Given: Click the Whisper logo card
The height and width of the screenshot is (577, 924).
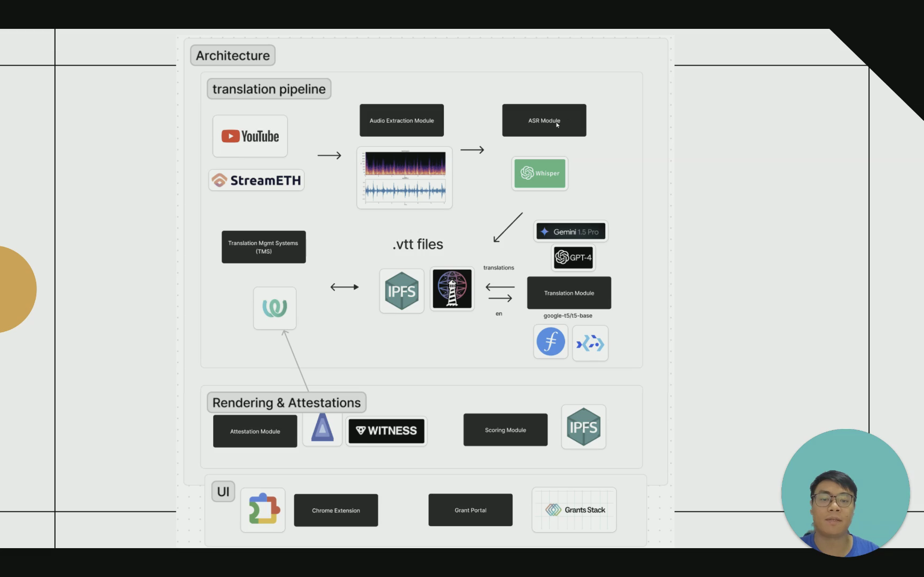Looking at the screenshot, I should pyautogui.click(x=540, y=173).
